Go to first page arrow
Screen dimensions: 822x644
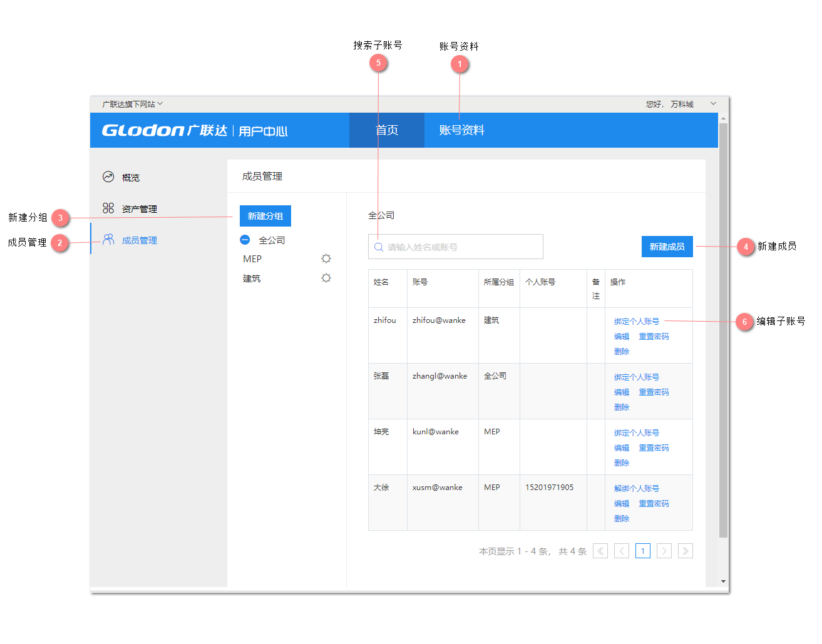point(600,551)
